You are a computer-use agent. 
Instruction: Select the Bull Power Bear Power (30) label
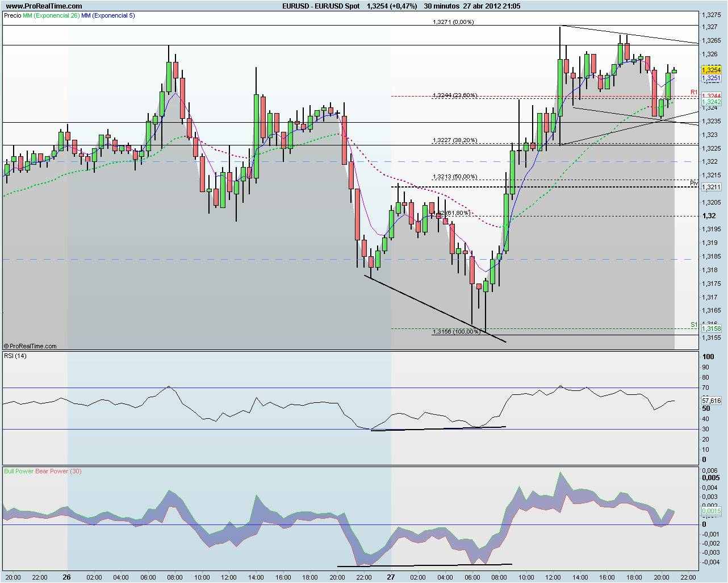click(x=43, y=471)
